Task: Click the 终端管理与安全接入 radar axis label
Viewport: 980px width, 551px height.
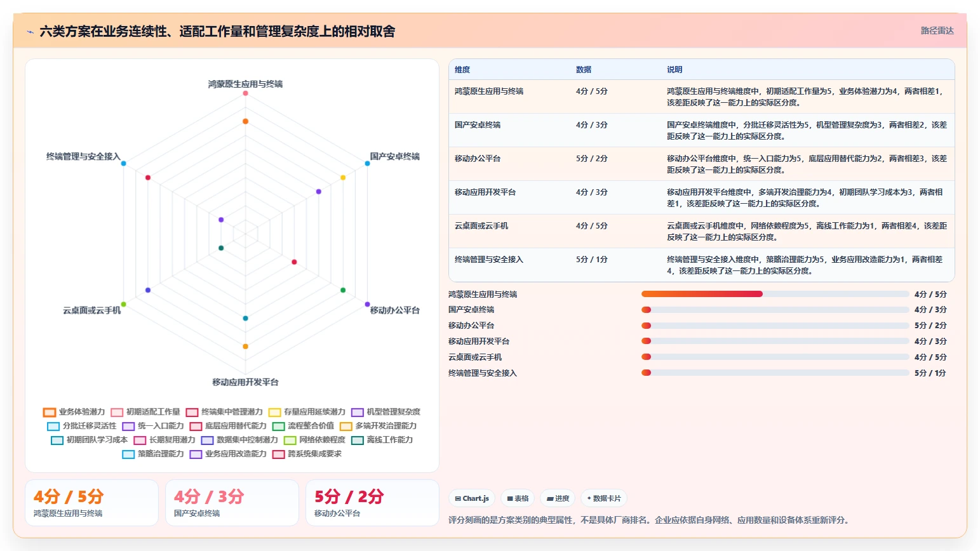Action: (x=83, y=156)
